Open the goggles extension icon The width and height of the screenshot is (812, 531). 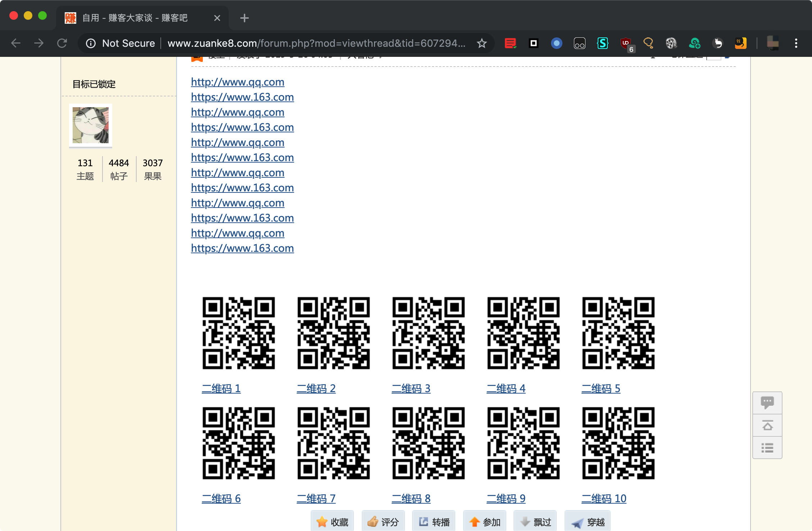579,44
